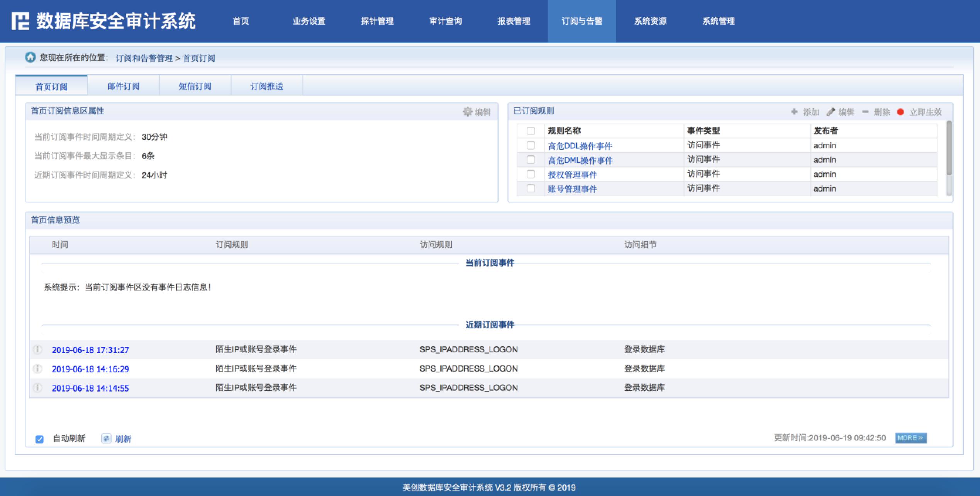Screen dimensions: 980x496
Task: Click the refresh icon next to 刷新
Action: (x=106, y=438)
